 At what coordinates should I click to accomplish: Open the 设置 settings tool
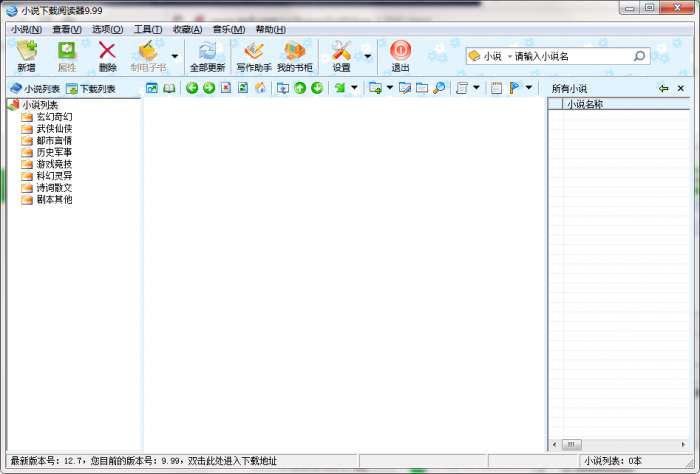[x=341, y=56]
